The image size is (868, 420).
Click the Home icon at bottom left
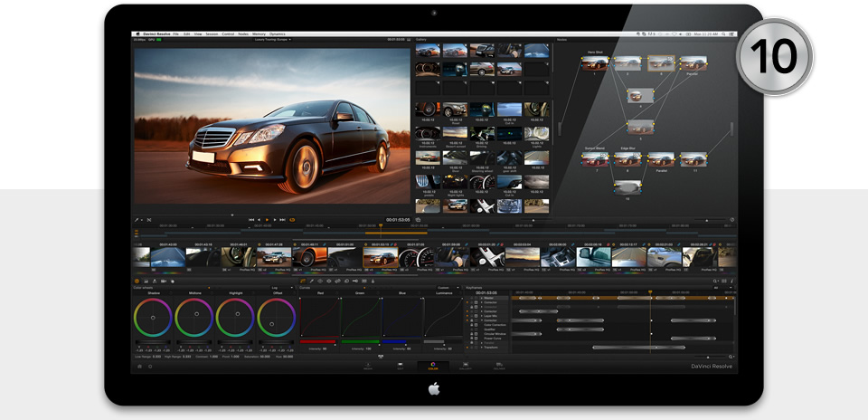(138, 366)
